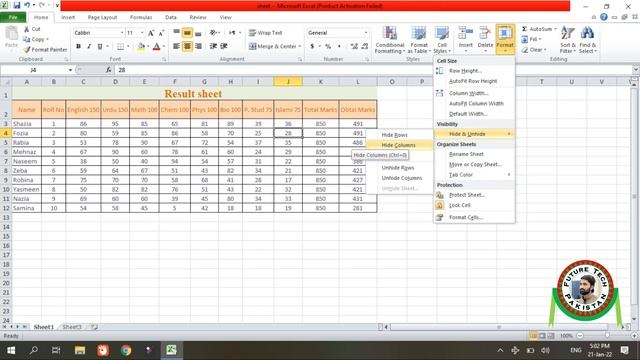This screenshot has width=640, height=360.
Task: Click the Insert Function fx icon
Action: 108,70
